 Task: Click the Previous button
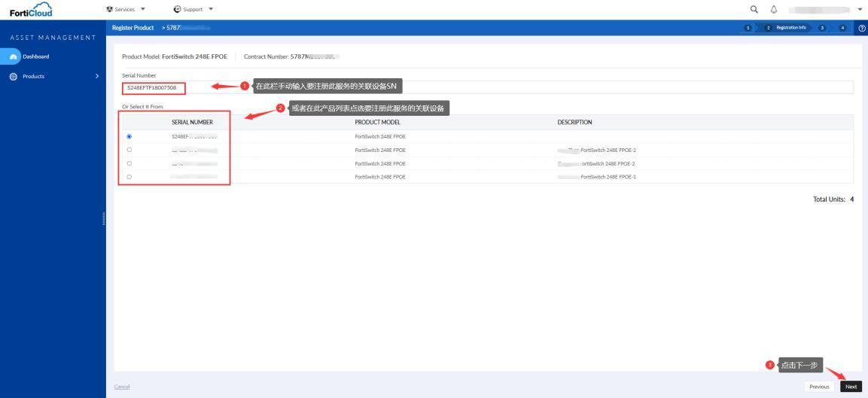pyautogui.click(x=819, y=387)
